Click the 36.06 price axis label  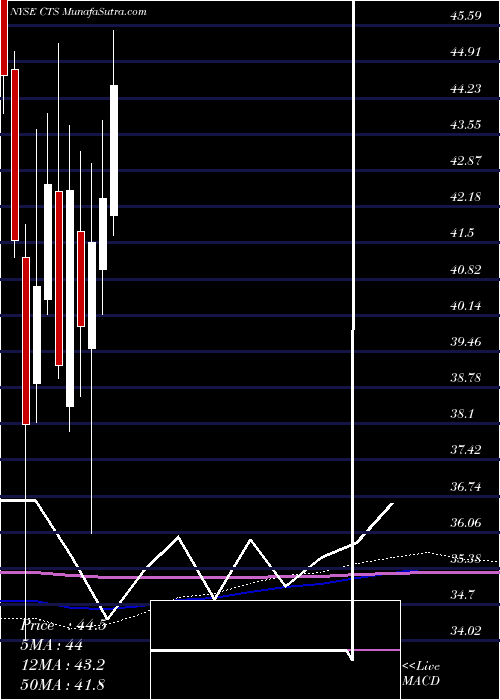466,522
